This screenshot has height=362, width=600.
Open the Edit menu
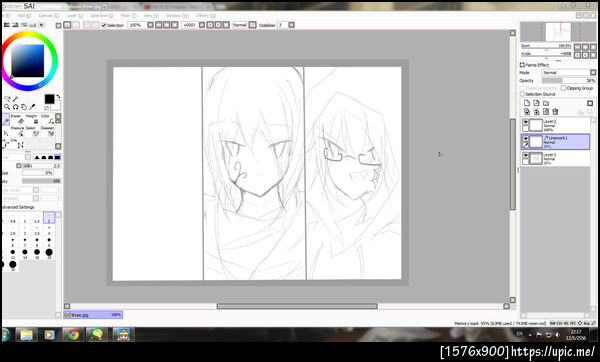click(x=23, y=16)
